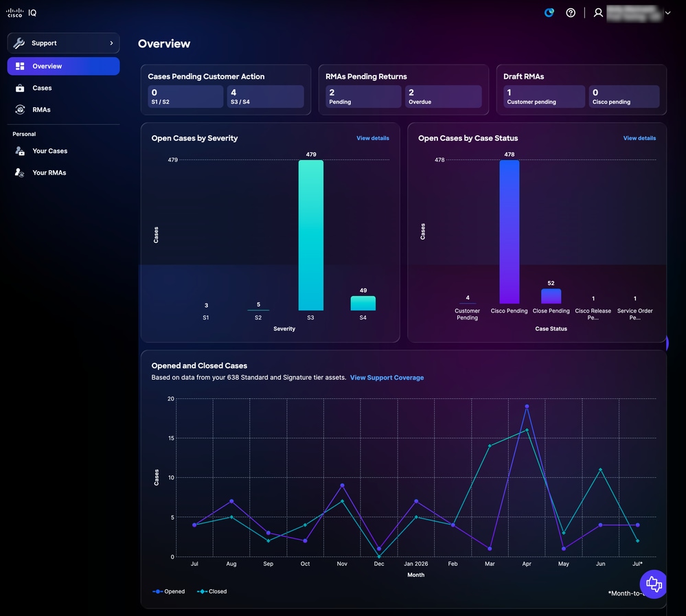Open Cases in the sidebar
The height and width of the screenshot is (616, 686).
click(x=63, y=88)
